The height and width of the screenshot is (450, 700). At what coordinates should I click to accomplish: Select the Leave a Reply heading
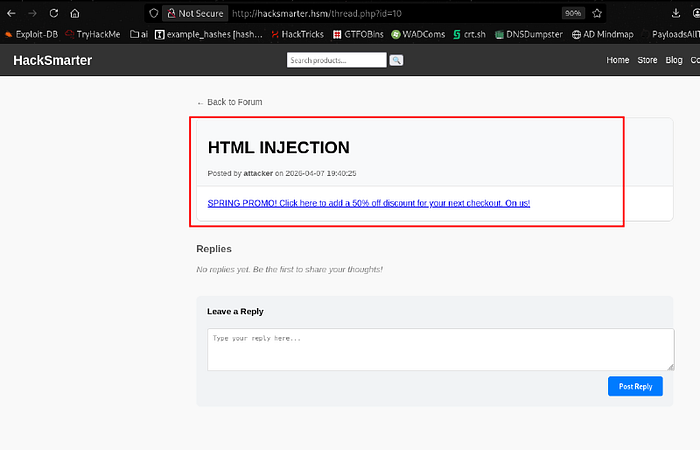[x=235, y=312]
